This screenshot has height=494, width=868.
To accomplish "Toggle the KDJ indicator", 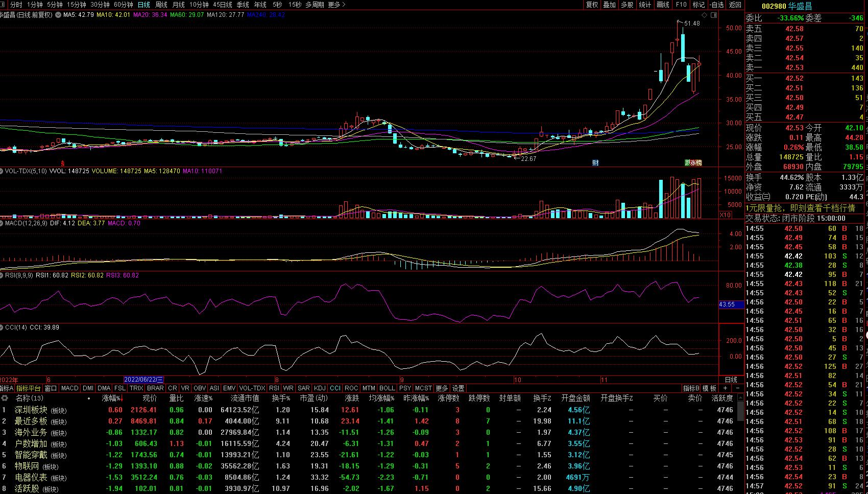I will click(320, 388).
